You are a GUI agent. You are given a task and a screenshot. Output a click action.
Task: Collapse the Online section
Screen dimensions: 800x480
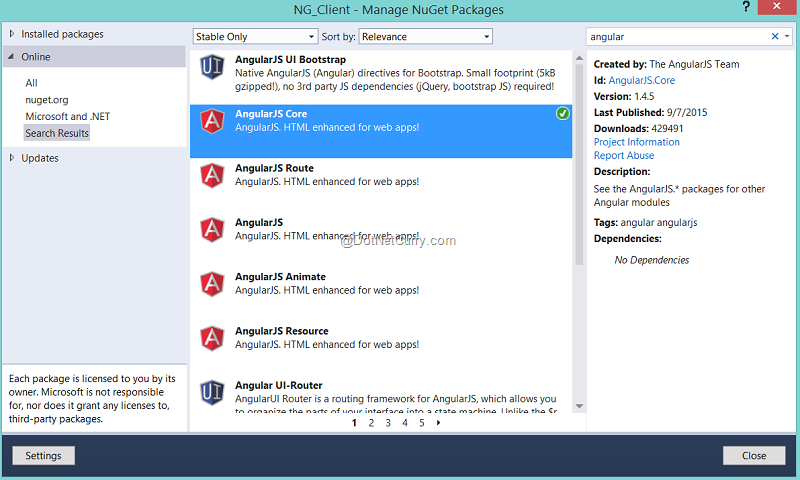[11, 57]
